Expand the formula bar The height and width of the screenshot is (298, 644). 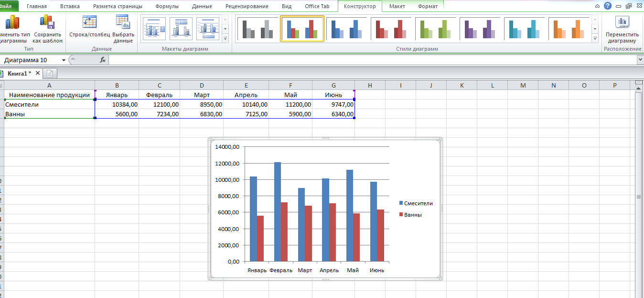point(640,60)
